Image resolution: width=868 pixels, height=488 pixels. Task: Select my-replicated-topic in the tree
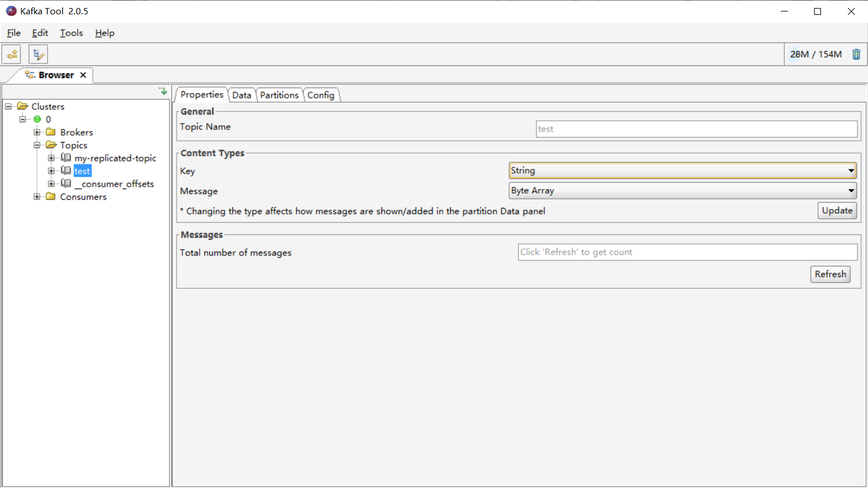[115, 158]
